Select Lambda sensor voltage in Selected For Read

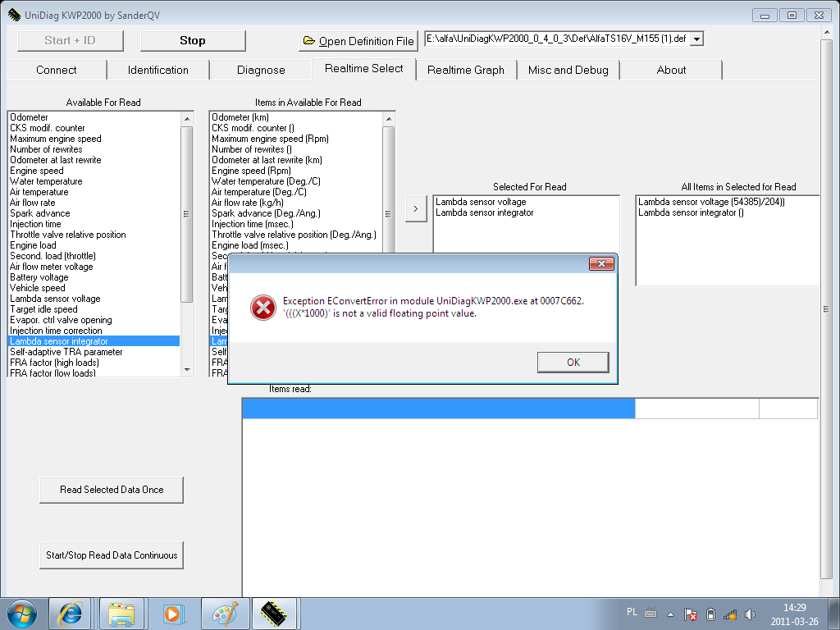click(526, 202)
